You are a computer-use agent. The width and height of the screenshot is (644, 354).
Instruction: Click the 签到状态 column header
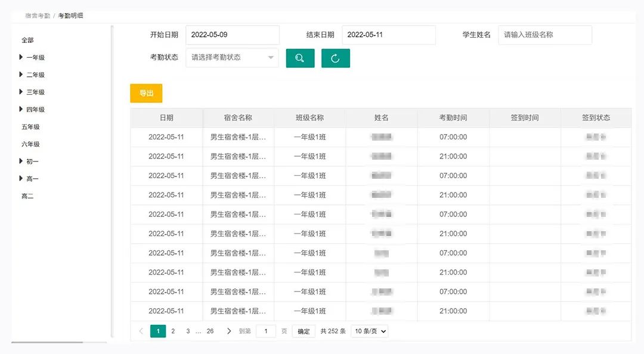point(596,118)
